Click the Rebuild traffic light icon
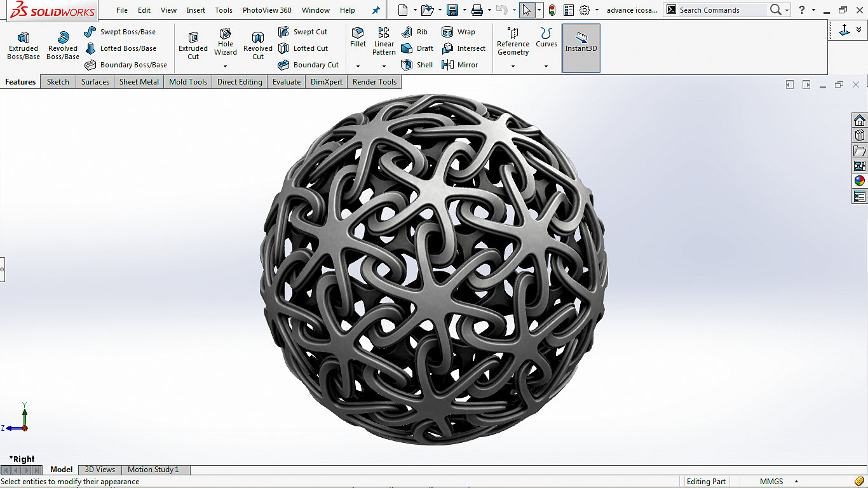The image size is (868, 488). [x=552, y=10]
